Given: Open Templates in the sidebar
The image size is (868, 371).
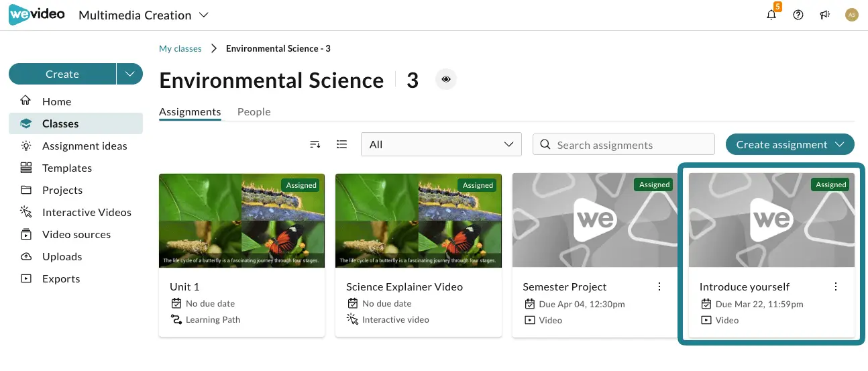Looking at the screenshot, I should (76, 168).
